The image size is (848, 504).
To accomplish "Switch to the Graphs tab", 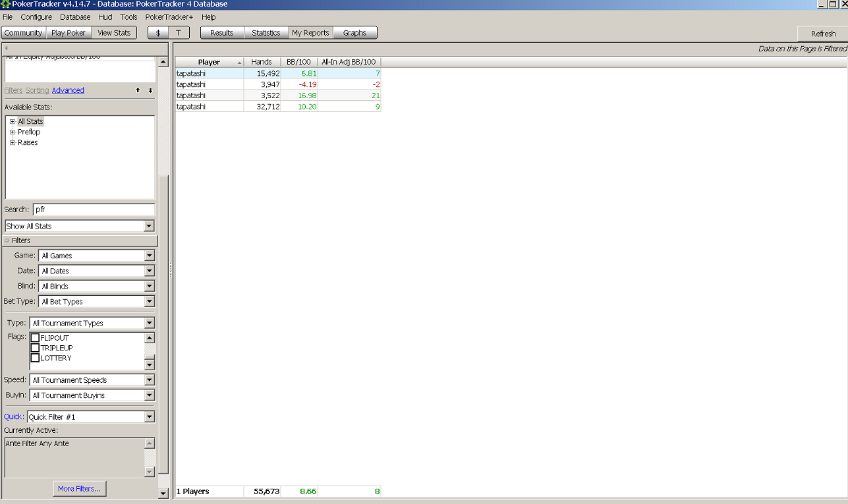I will click(355, 33).
